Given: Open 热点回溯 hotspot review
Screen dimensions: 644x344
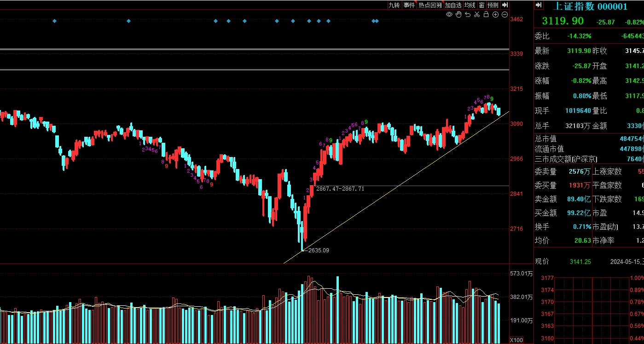Looking at the screenshot, I should (430, 5).
